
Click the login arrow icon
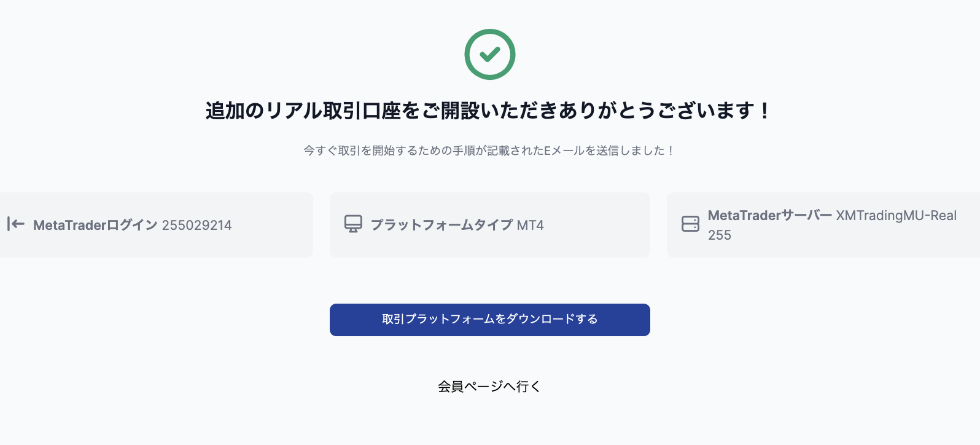tap(16, 224)
